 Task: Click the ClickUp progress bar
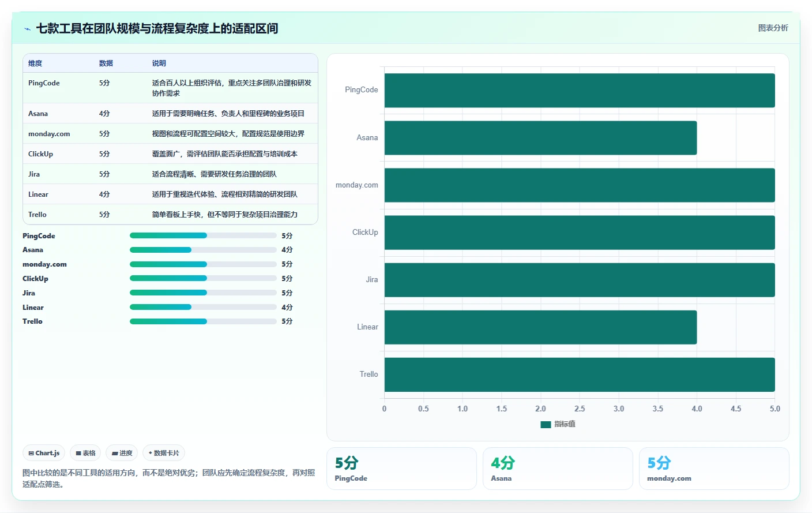[x=203, y=278]
